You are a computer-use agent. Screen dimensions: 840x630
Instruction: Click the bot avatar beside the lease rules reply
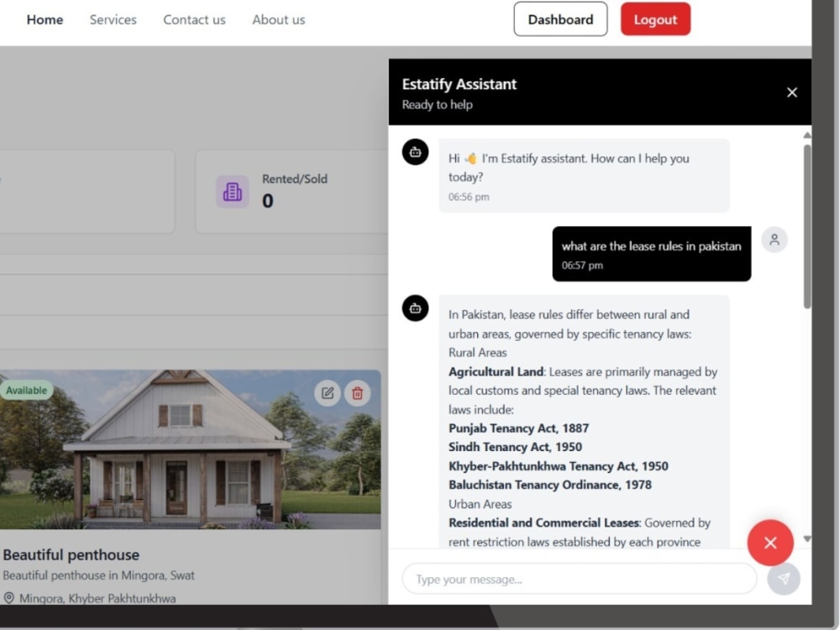[x=415, y=308]
